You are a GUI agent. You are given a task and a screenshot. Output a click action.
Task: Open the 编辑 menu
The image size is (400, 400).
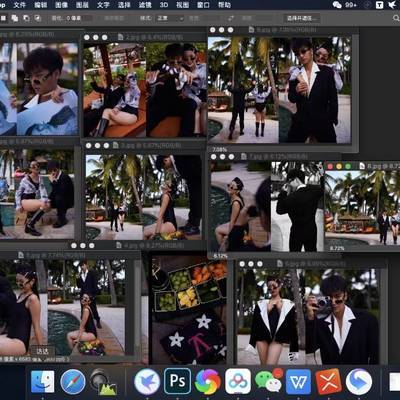41,5
